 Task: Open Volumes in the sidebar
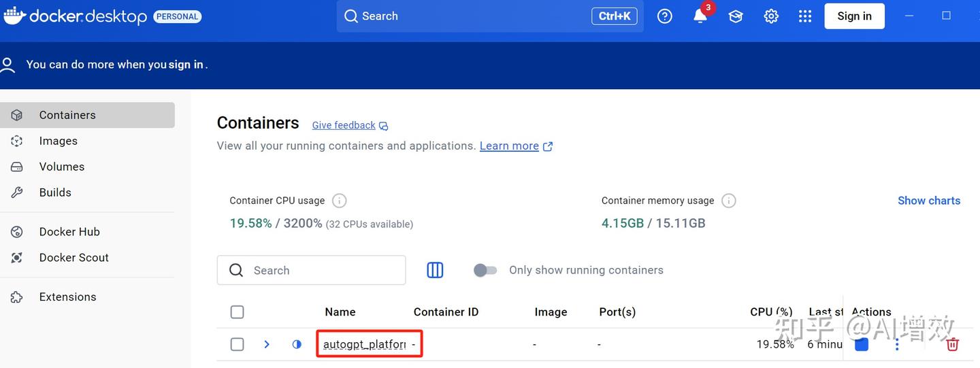[87, 167]
